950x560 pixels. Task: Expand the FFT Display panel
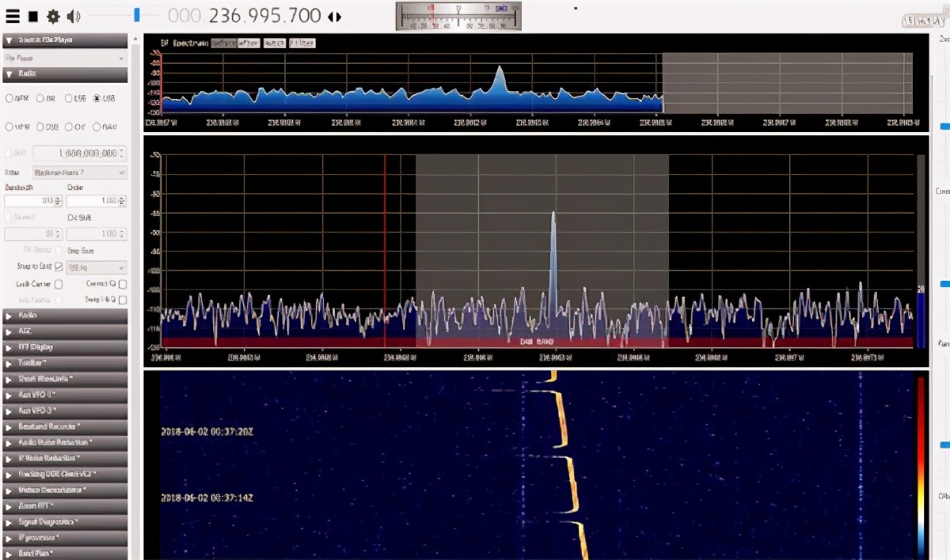click(65, 346)
